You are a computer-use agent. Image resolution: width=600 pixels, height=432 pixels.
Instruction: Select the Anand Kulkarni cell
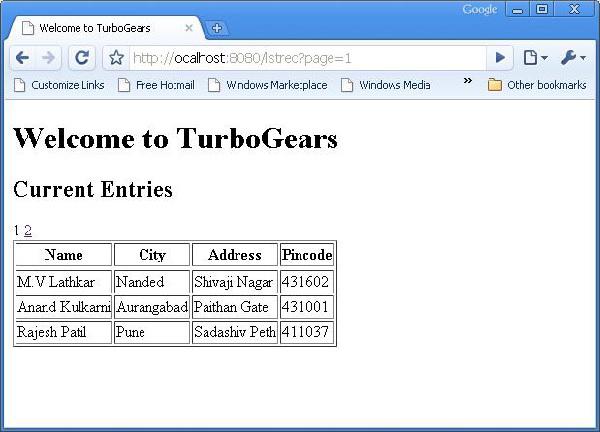[64, 307]
